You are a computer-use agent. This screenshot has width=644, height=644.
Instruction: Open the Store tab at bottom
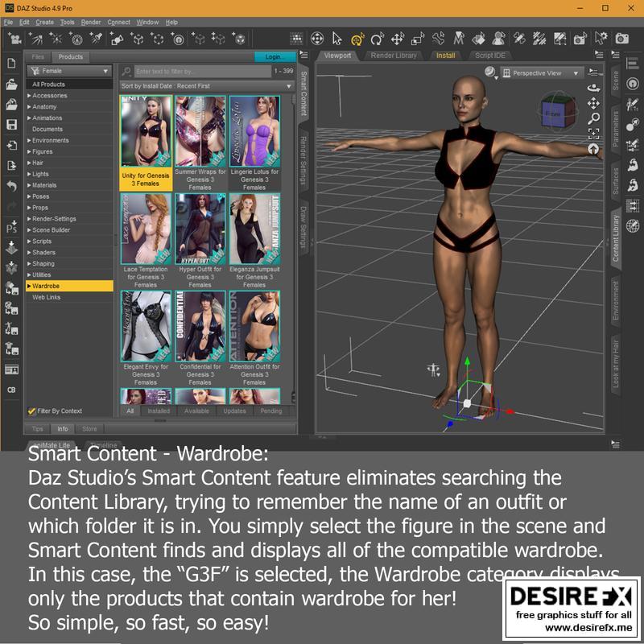pyautogui.click(x=89, y=429)
